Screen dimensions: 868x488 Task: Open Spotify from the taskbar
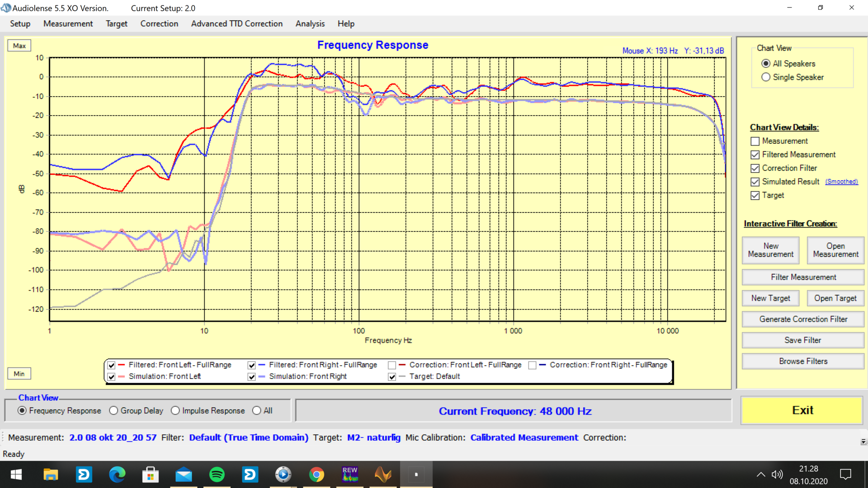click(x=217, y=474)
